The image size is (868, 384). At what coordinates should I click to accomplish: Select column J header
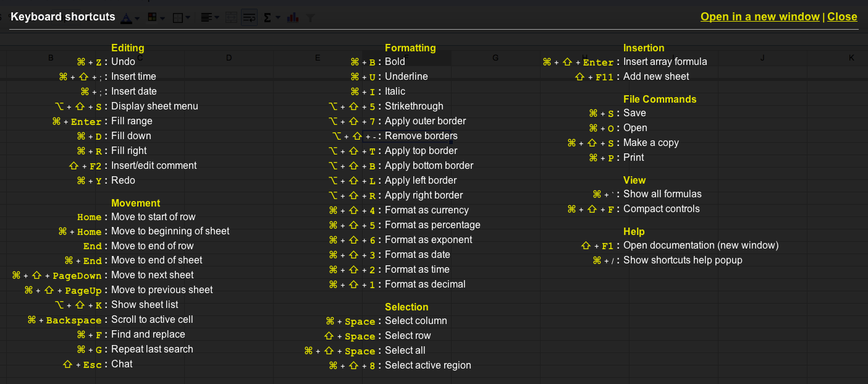[x=762, y=58]
